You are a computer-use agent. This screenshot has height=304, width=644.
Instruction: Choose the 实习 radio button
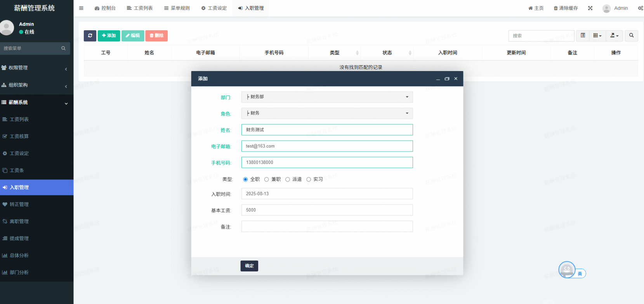tap(309, 179)
